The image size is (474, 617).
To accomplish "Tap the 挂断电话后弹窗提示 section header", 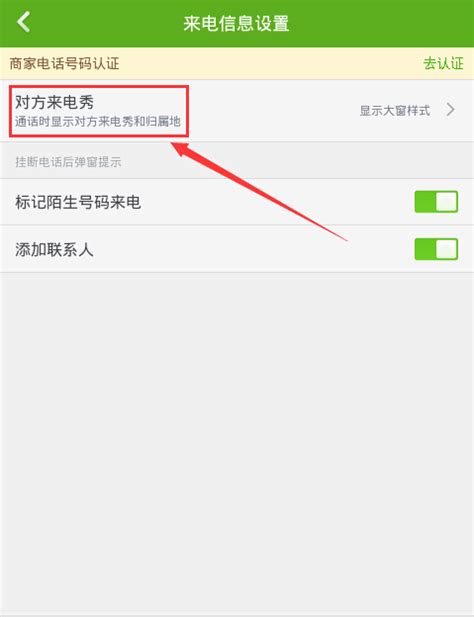I will pyautogui.click(x=68, y=162).
